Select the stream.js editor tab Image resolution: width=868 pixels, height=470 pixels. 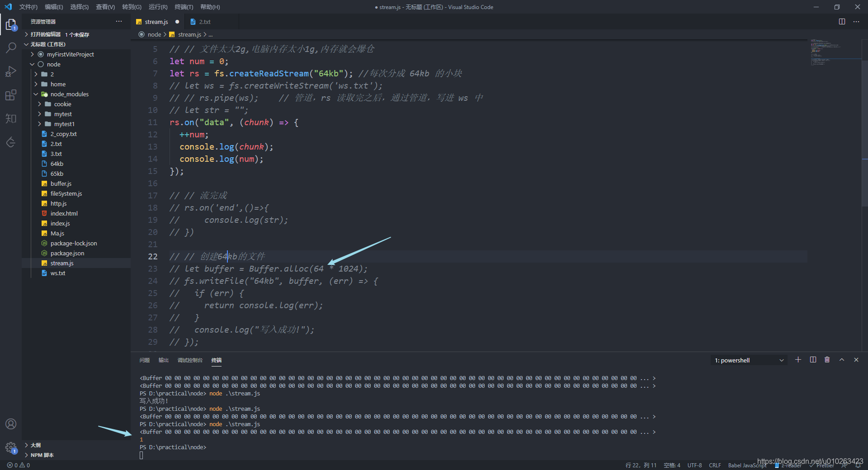pos(156,22)
